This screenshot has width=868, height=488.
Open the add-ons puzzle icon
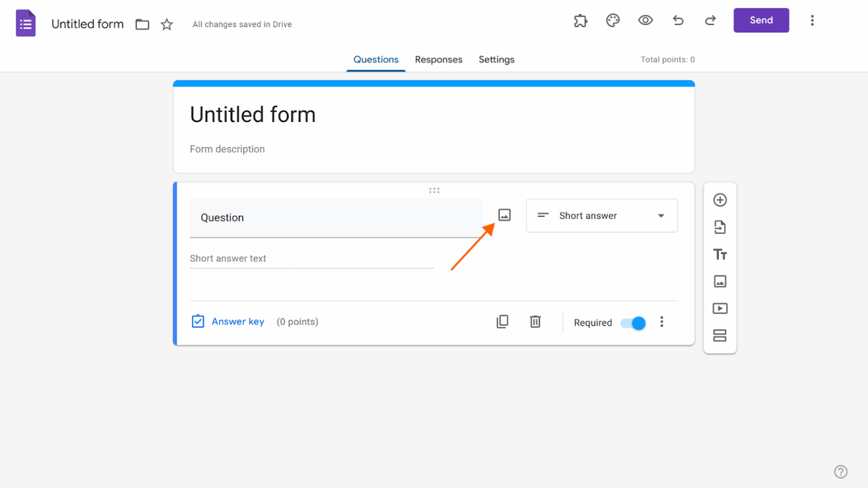tap(580, 20)
